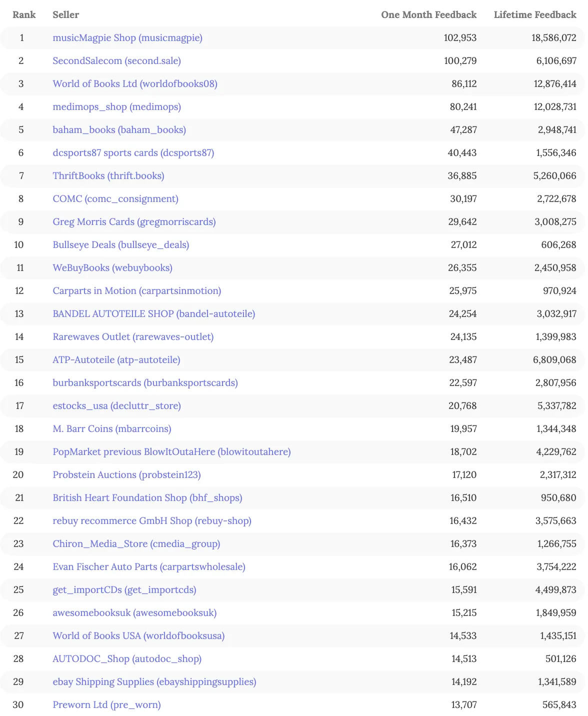Open baham_books seller profile
The height and width of the screenshot is (716, 588).
[119, 130]
